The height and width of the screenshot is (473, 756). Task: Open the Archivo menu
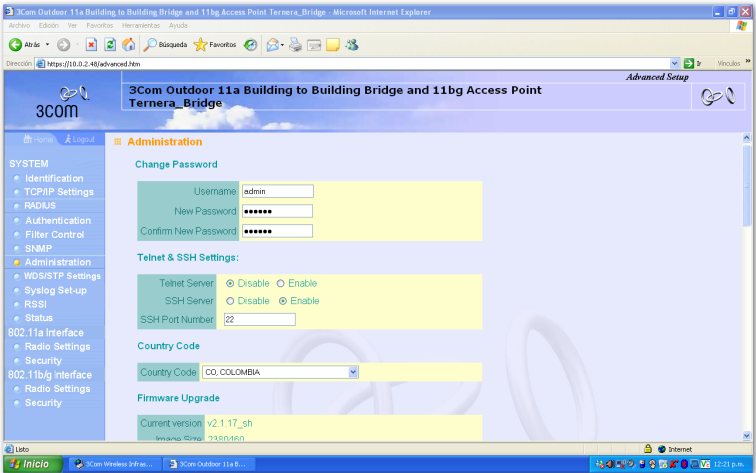click(19, 25)
